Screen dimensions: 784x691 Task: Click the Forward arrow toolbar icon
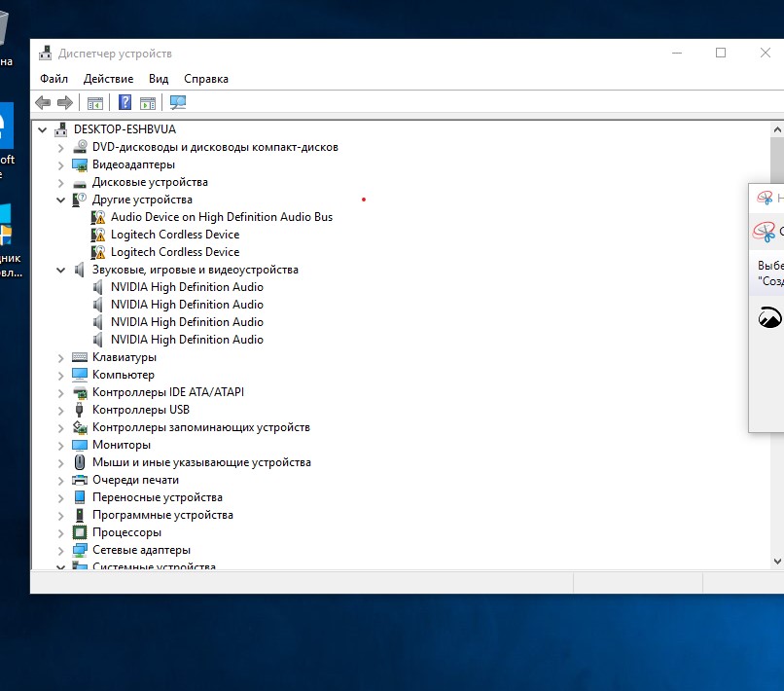pyautogui.click(x=65, y=103)
